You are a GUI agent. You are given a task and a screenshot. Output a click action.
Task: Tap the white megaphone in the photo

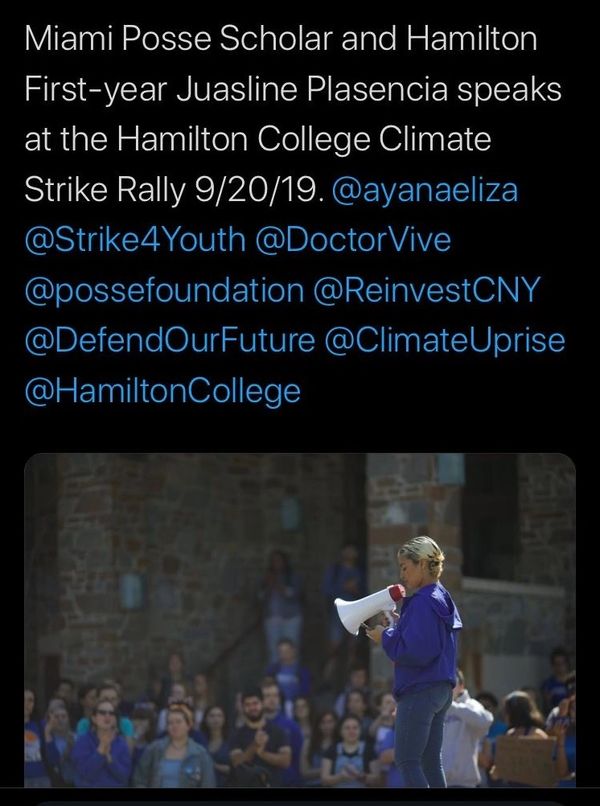368,609
